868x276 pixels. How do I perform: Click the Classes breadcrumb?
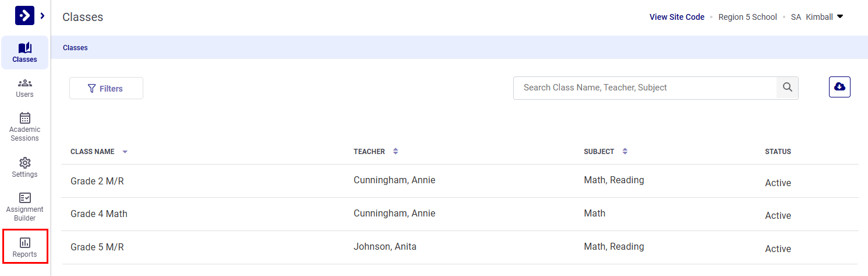coord(75,48)
